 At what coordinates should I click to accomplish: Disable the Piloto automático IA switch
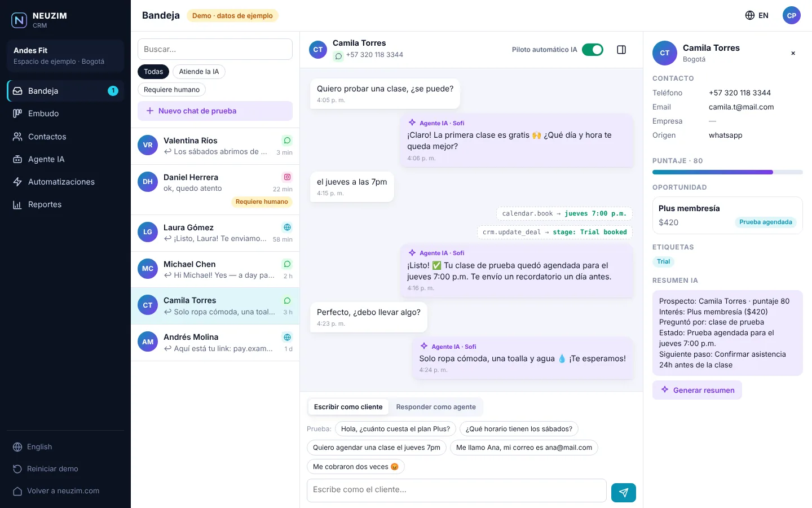point(593,50)
